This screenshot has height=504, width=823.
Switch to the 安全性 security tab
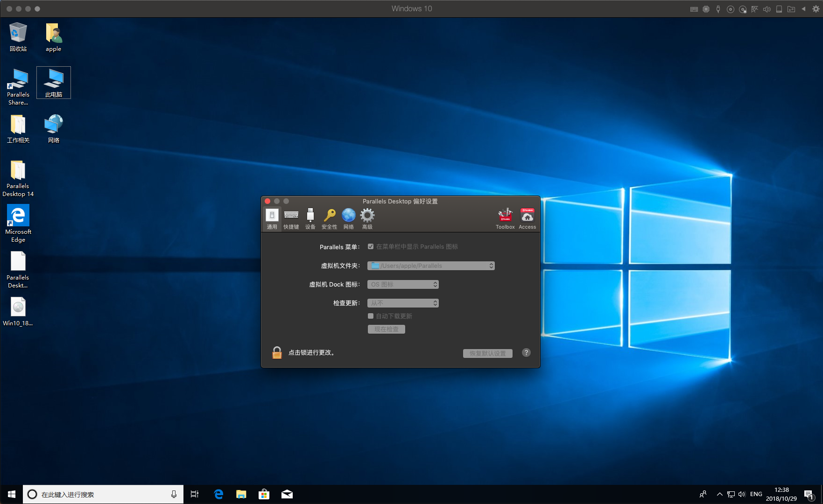pyautogui.click(x=330, y=219)
